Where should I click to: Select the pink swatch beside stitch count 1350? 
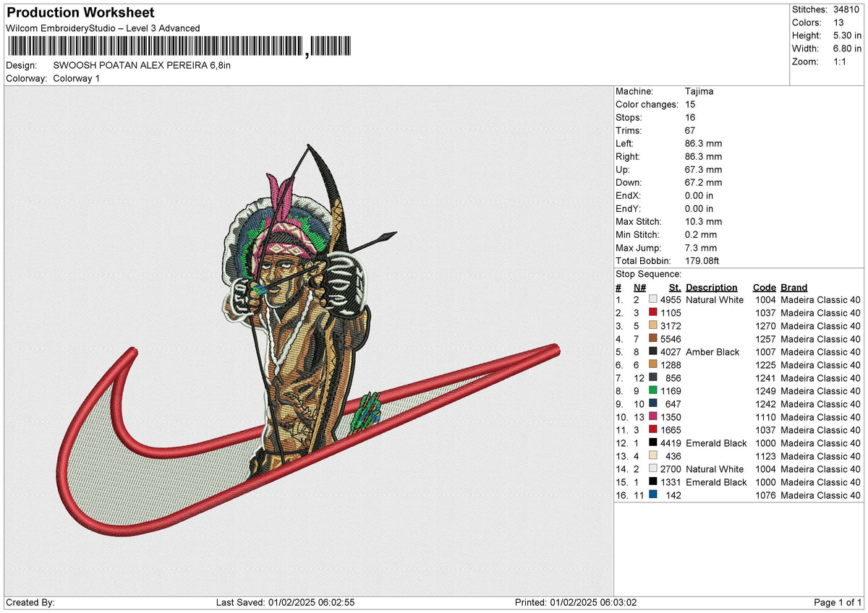[x=653, y=416]
